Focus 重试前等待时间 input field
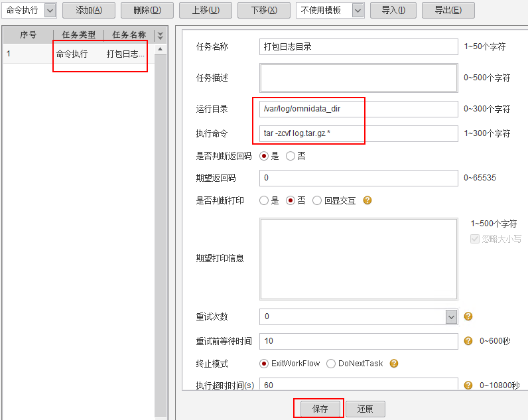The width and height of the screenshot is (528, 420). pyautogui.click(x=359, y=341)
